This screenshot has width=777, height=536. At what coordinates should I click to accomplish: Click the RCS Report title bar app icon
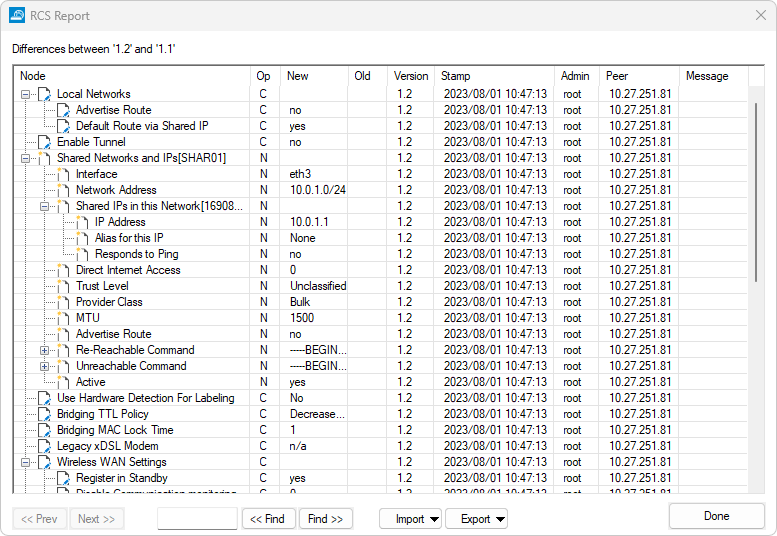pyautogui.click(x=17, y=15)
